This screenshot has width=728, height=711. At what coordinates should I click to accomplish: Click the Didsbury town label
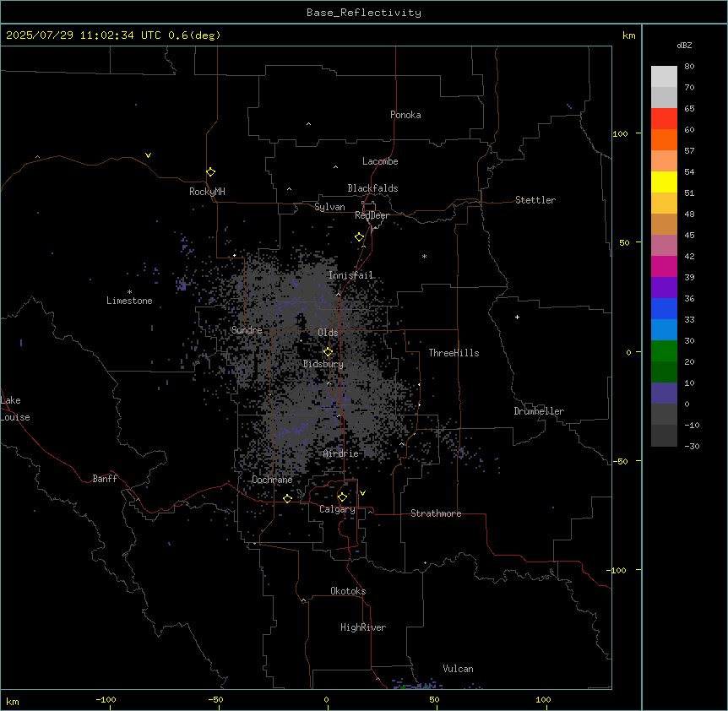[323, 364]
